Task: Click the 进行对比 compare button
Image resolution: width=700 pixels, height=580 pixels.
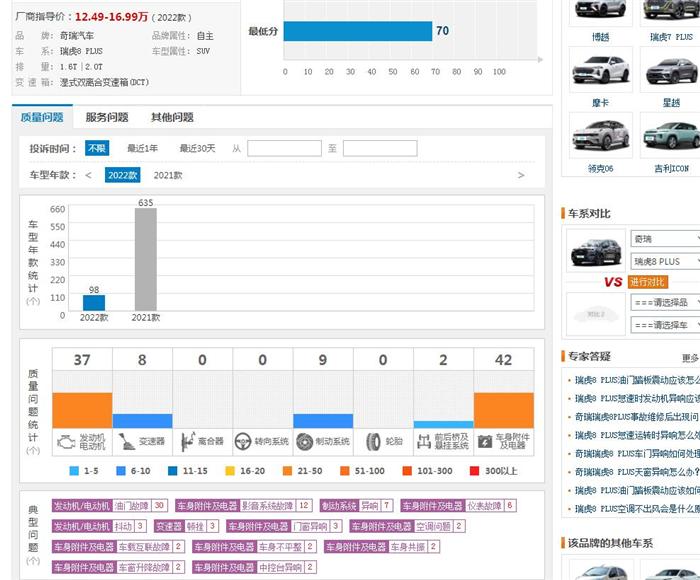Action: [x=647, y=282]
